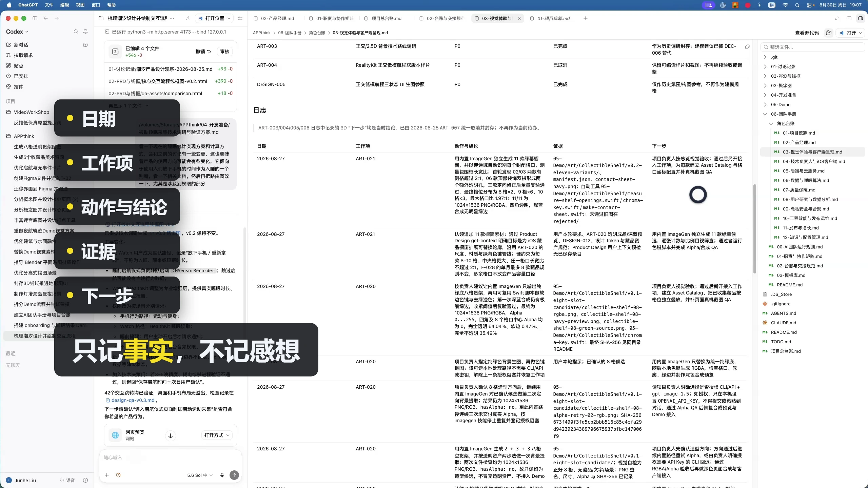Screen dimensions: 868x488
Task: Click the document pane vertical scrollbar
Action: tap(754, 229)
